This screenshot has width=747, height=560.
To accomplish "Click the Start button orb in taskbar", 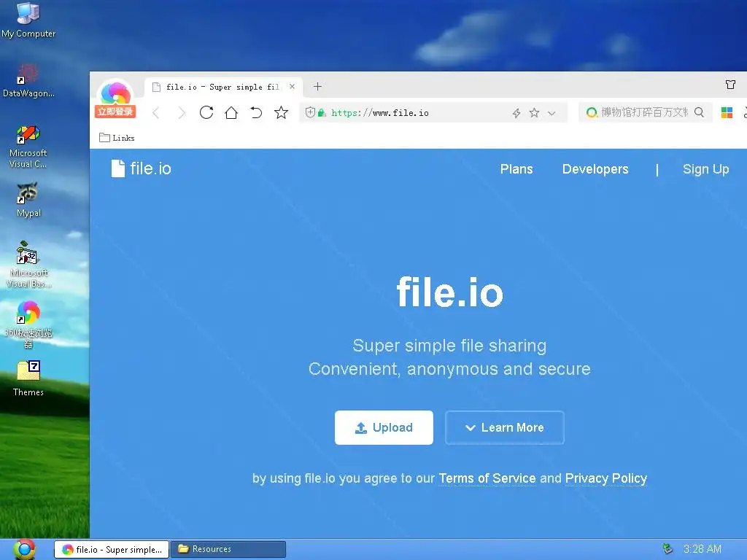I will [24, 549].
